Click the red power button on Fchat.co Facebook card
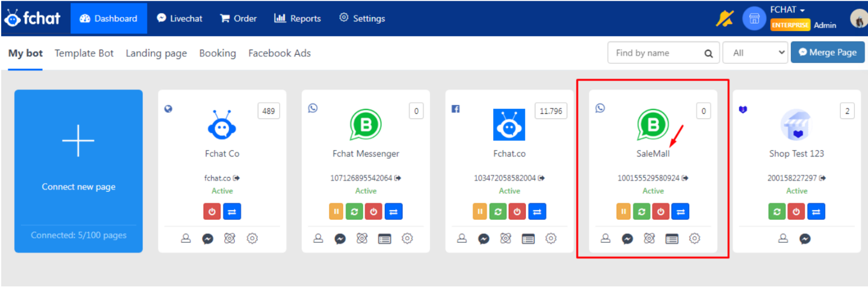Viewport: 868px width, 297px height. click(517, 211)
